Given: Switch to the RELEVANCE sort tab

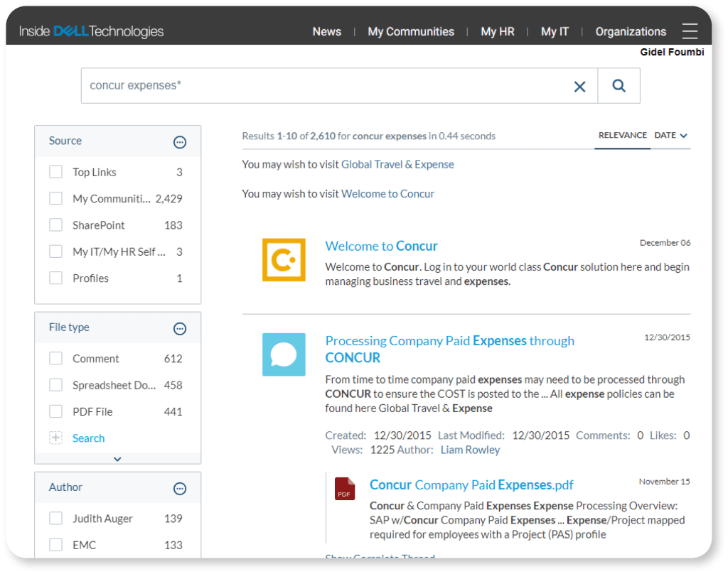Looking at the screenshot, I should [622, 135].
